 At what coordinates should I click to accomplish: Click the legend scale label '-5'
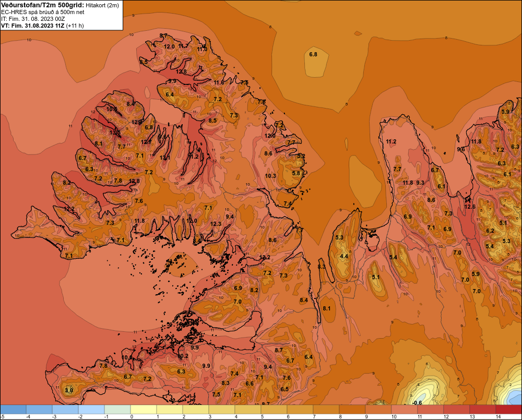coord(2,417)
